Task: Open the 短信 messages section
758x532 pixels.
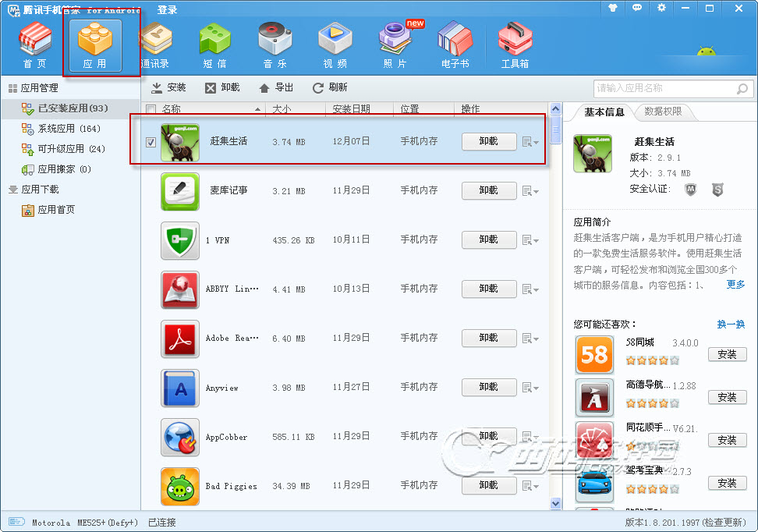Action: [214, 45]
